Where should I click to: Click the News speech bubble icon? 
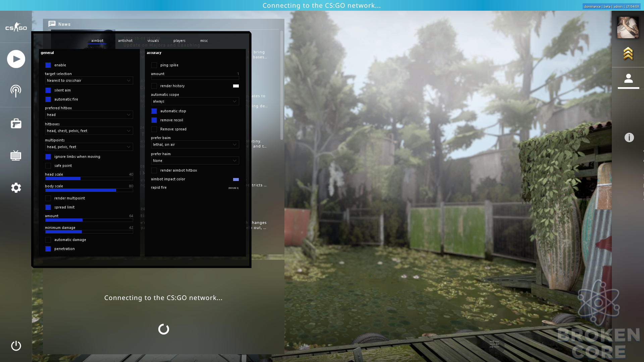(52, 24)
